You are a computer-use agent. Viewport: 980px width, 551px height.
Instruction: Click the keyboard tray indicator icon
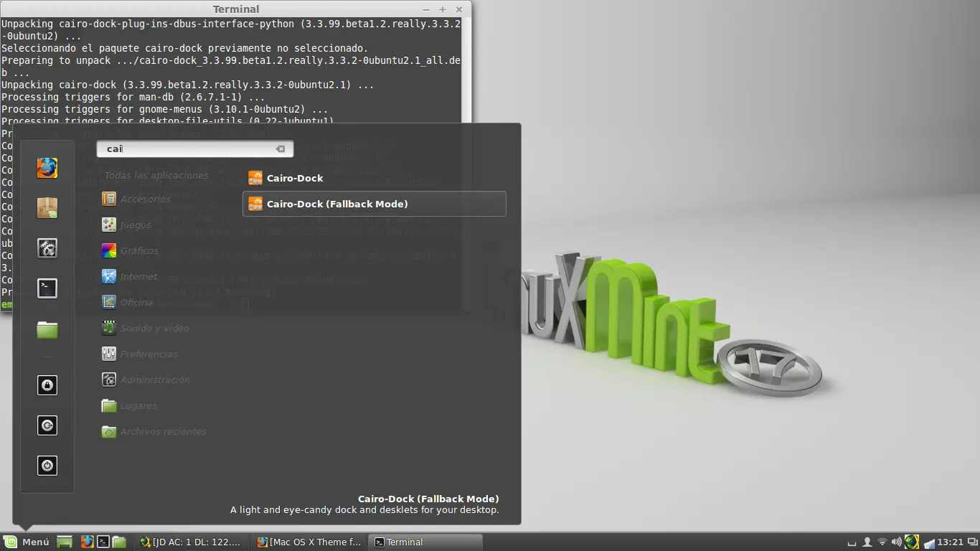[x=852, y=542]
